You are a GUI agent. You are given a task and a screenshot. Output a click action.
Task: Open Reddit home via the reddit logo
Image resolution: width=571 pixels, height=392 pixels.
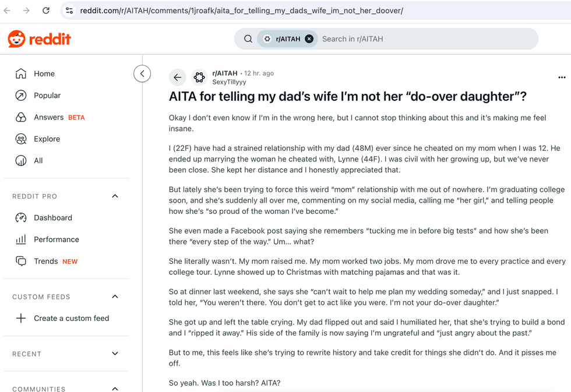[x=40, y=39]
